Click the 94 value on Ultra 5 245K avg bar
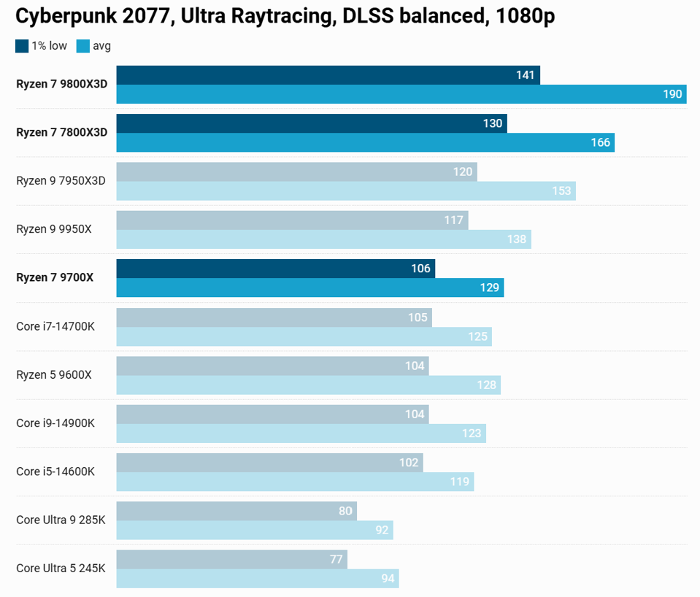 pyautogui.click(x=388, y=579)
